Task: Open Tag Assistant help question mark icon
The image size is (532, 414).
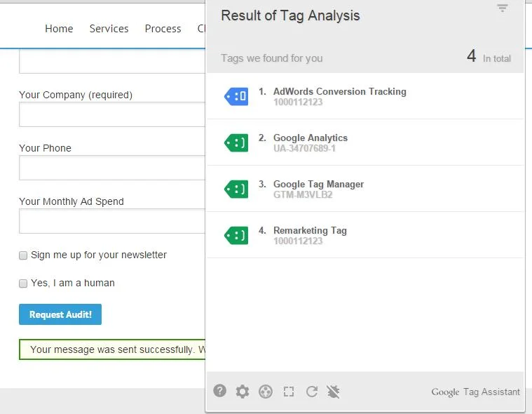Action: click(x=220, y=391)
